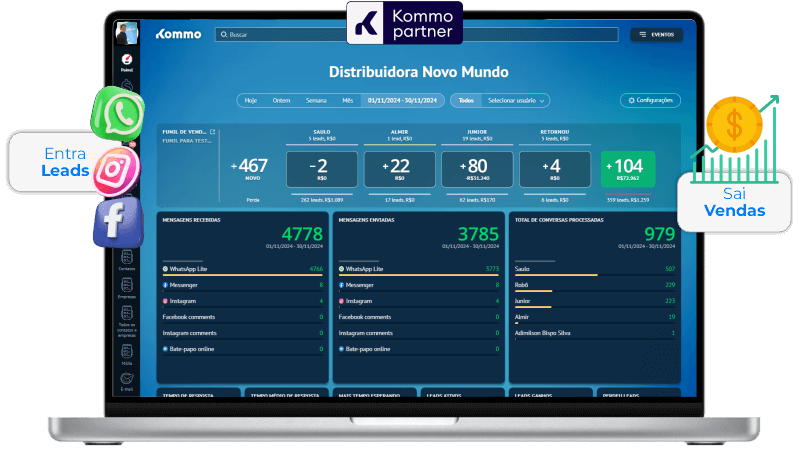
Task: Click the Robô conversations row
Action: (595, 285)
